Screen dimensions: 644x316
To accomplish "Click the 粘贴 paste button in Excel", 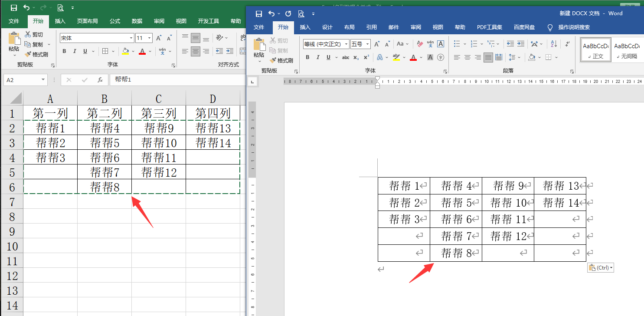I will (14, 43).
